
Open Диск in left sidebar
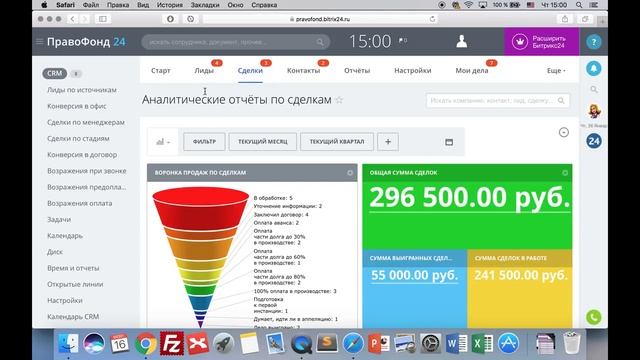(x=55, y=252)
